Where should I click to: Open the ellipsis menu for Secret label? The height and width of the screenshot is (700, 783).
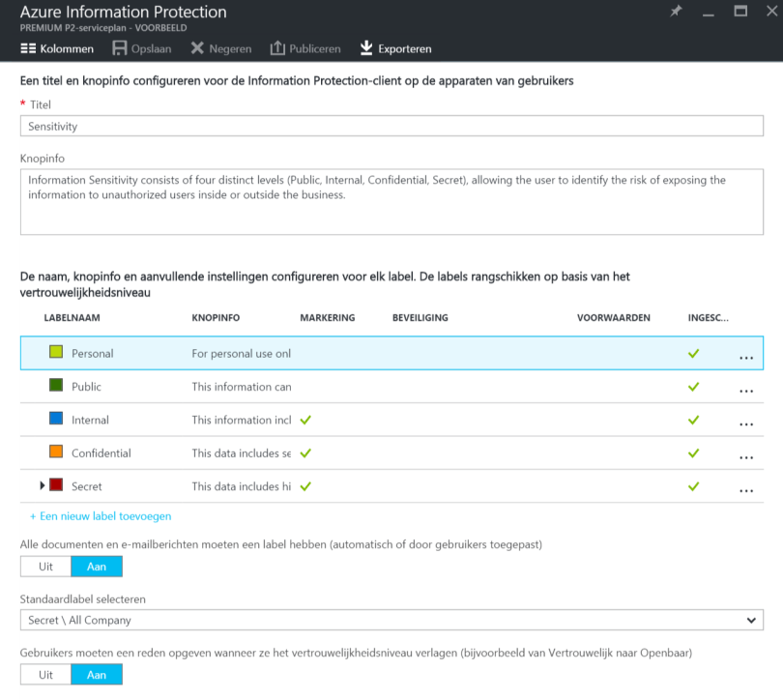pos(745,489)
